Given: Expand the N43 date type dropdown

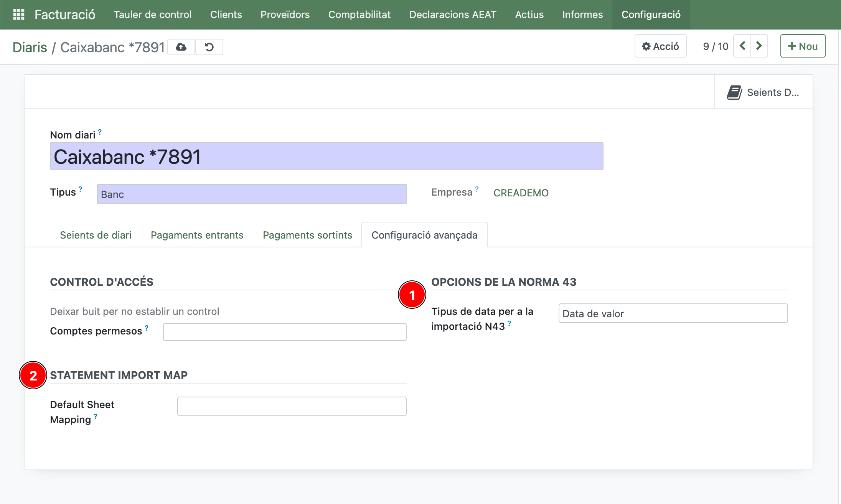Looking at the screenshot, I should pos(673,314).
